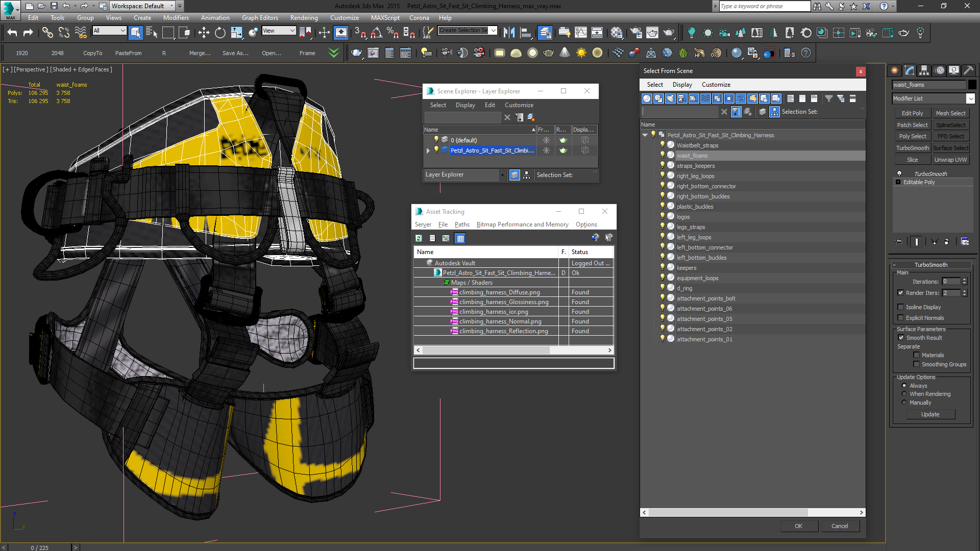The height and width of the screenshot is (551, 980).
Task: Click the Mirror tool icon
Action: pyautogui.click(x=509, y=33)
